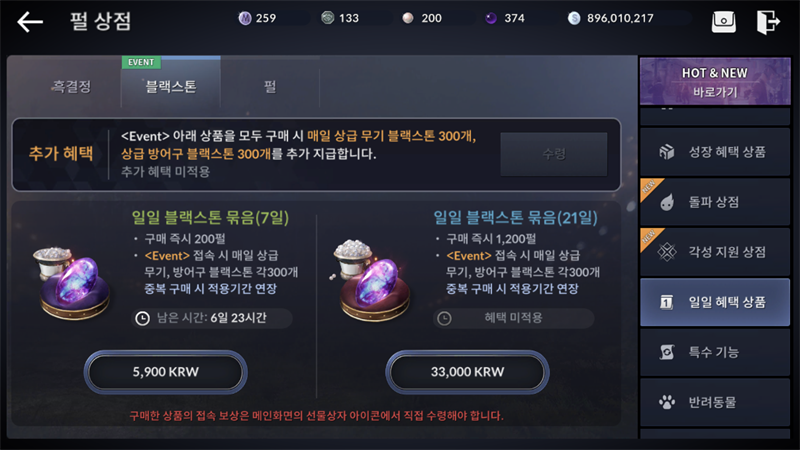This screenshot has width=800, height=450.
Task: Open the 펄 tab
Action: 270,86
